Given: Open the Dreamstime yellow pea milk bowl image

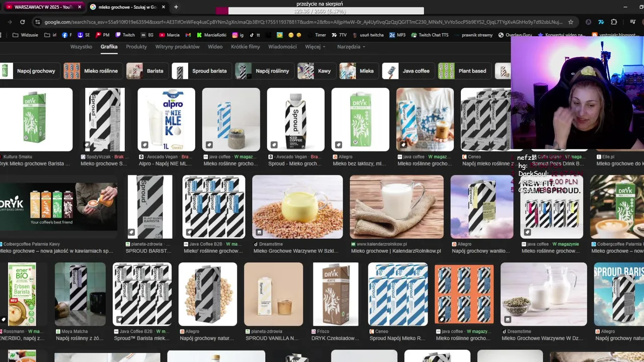Looking at the screenshot, I should pos(297,207).
